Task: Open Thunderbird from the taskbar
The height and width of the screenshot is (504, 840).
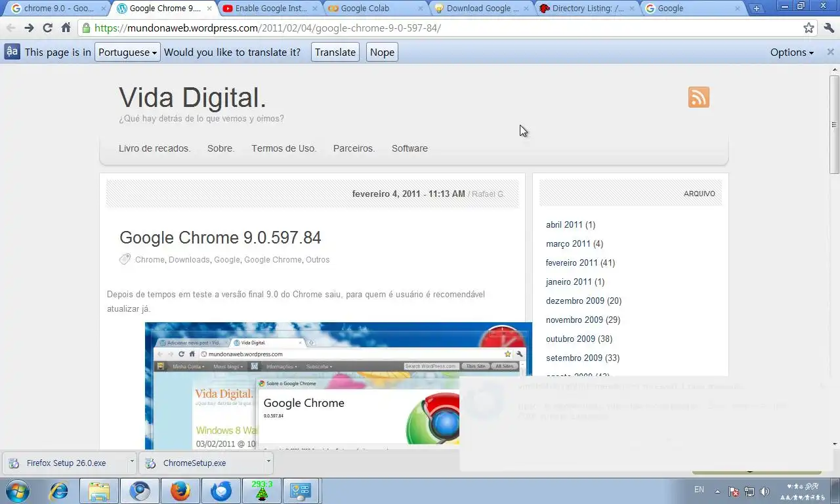Action: pyautogui.click(x=221, y=491)
